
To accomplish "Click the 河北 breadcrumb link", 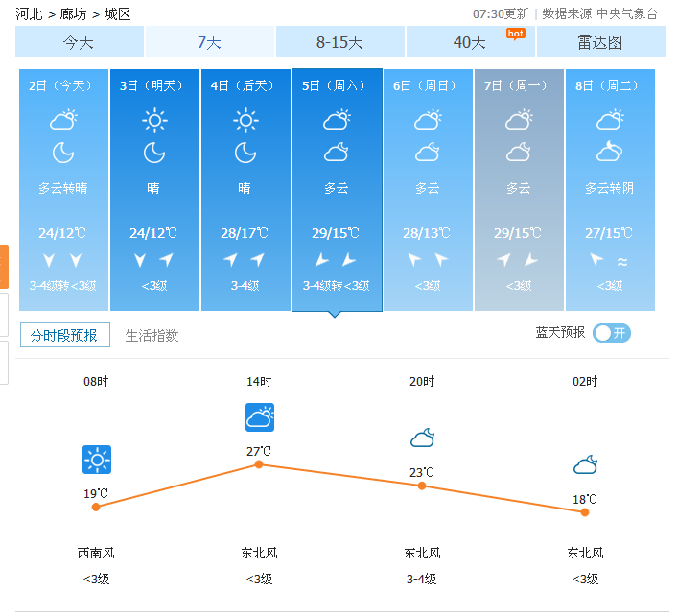I will click(29, 14).
